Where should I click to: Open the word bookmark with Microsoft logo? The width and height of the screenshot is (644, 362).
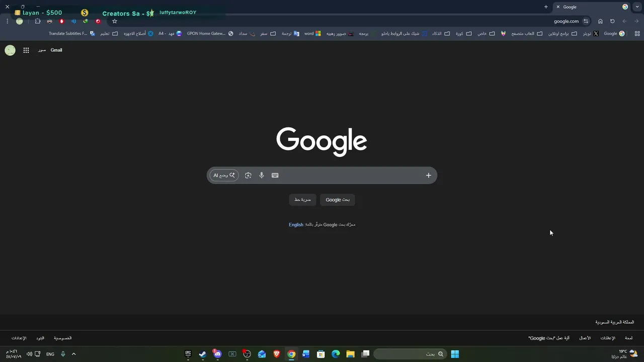[313, 34]
